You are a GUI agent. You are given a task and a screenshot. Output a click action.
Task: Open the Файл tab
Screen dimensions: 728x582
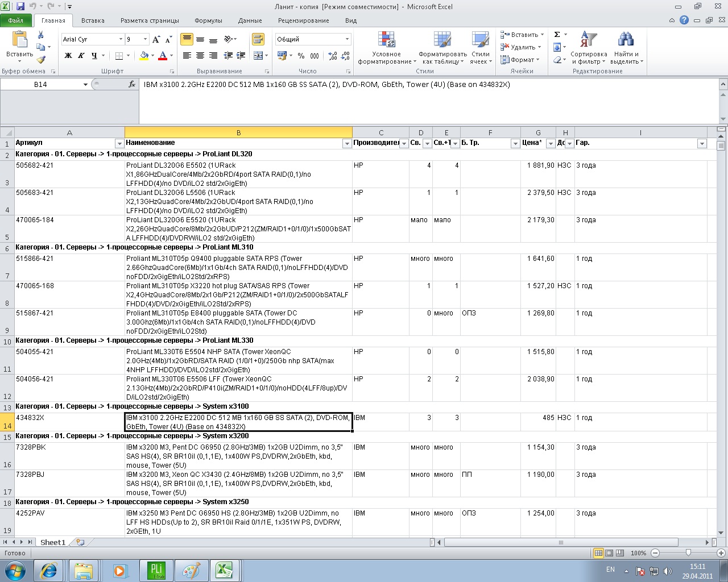pos(16,20)
